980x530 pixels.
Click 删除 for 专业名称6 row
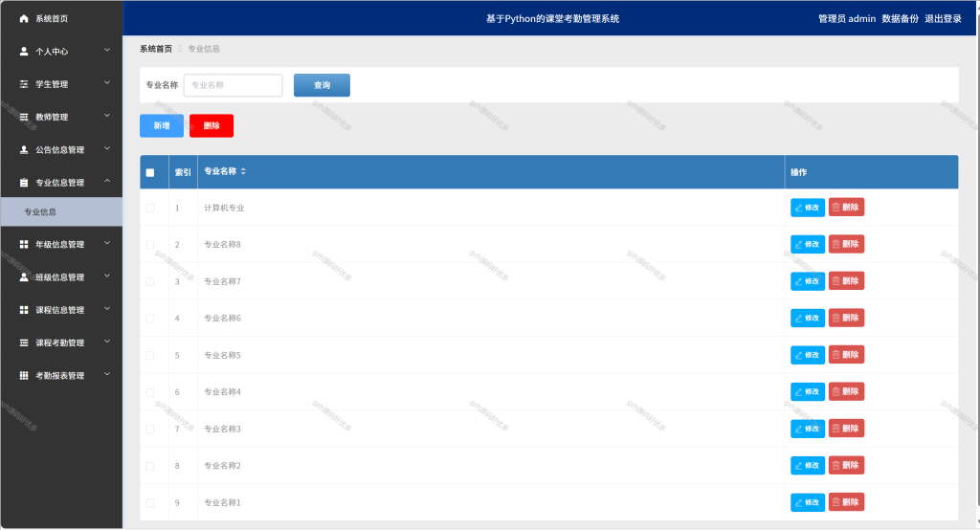846,318
